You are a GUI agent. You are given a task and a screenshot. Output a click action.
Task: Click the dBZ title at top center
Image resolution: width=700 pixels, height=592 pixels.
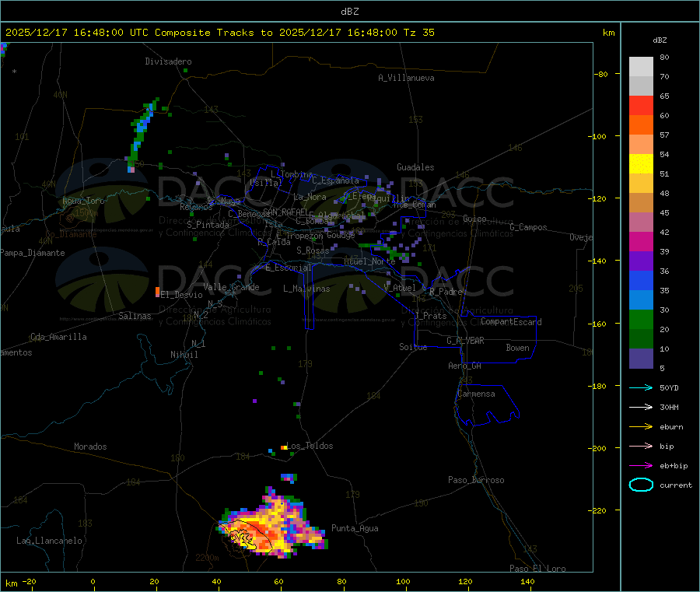pyautogui.click(x=349, y=12)
